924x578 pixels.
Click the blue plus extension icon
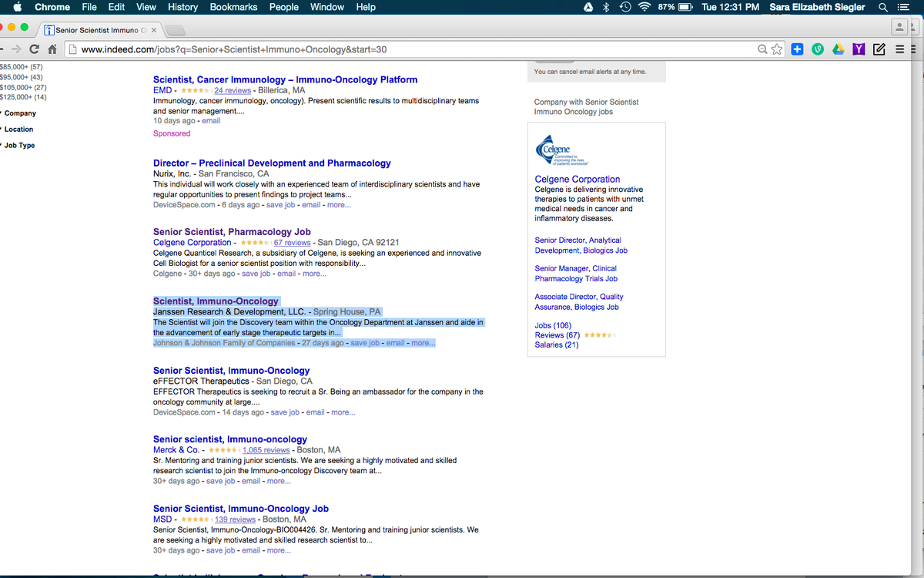pos(798,49)
